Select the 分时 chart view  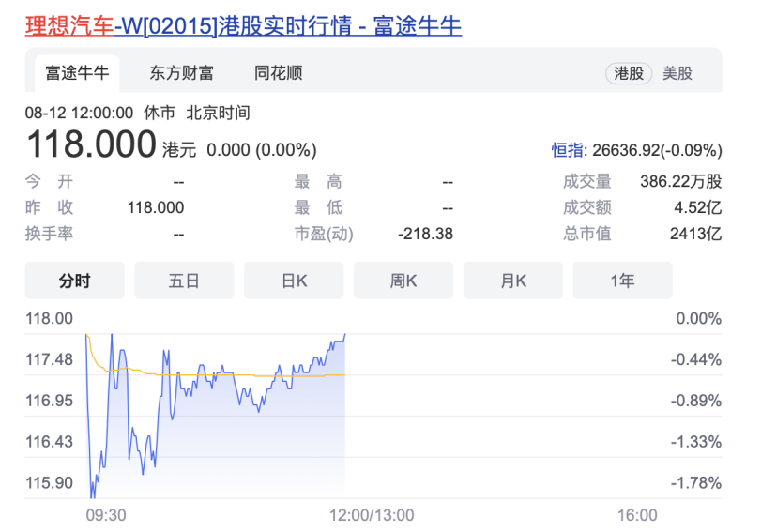coord(74,281)
